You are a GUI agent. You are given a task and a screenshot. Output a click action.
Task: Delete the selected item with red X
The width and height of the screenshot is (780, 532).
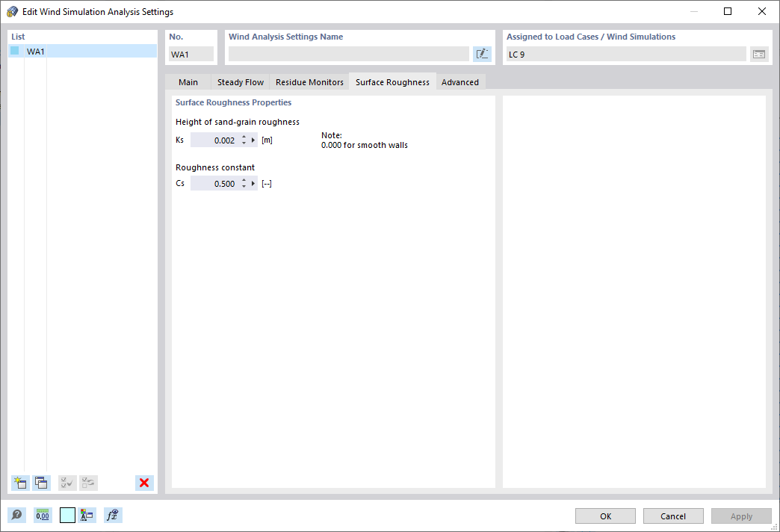click(144, 483)
